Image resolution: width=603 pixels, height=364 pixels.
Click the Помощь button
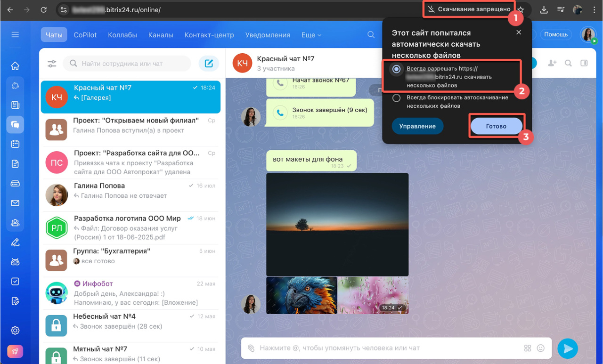[556, 34]
